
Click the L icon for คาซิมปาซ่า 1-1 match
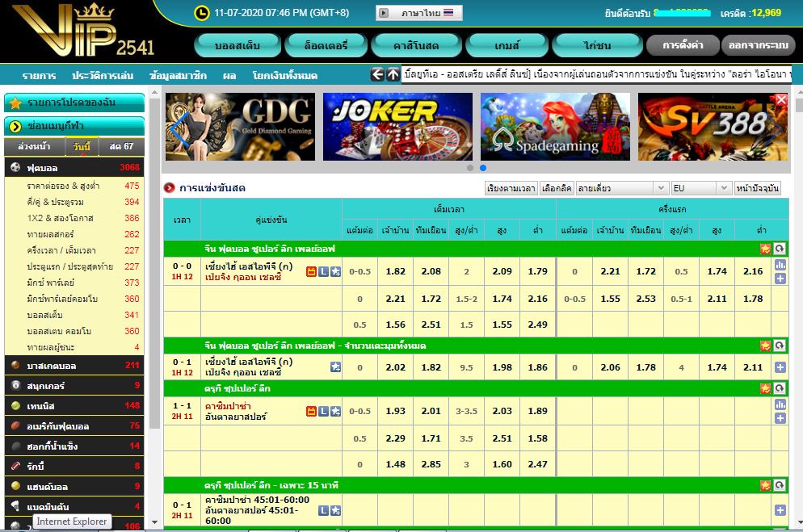[x=323, y=411]
